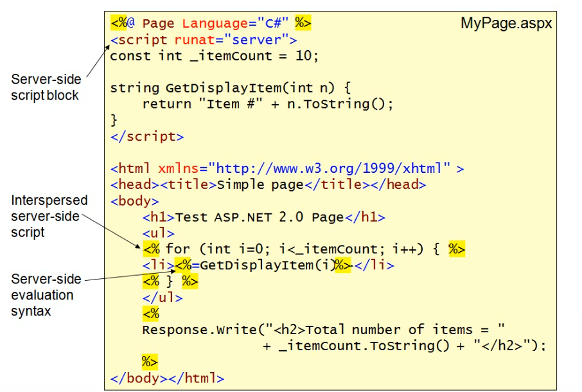Click the MyPage.aspx file name label
The image size is (582, 392).
[506, 23]
